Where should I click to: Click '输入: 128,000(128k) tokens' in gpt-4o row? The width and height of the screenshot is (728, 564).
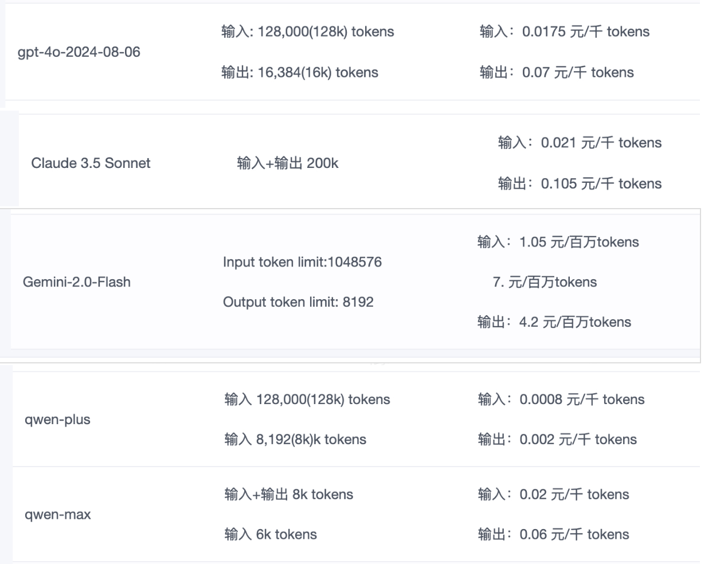tap(308, 32)
